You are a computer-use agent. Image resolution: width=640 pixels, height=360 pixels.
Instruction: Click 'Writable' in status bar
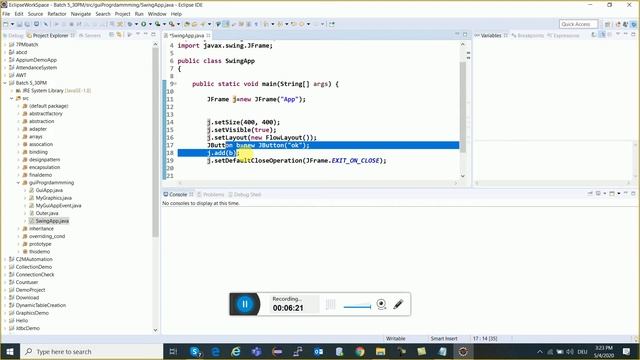[x=396, y=338]
